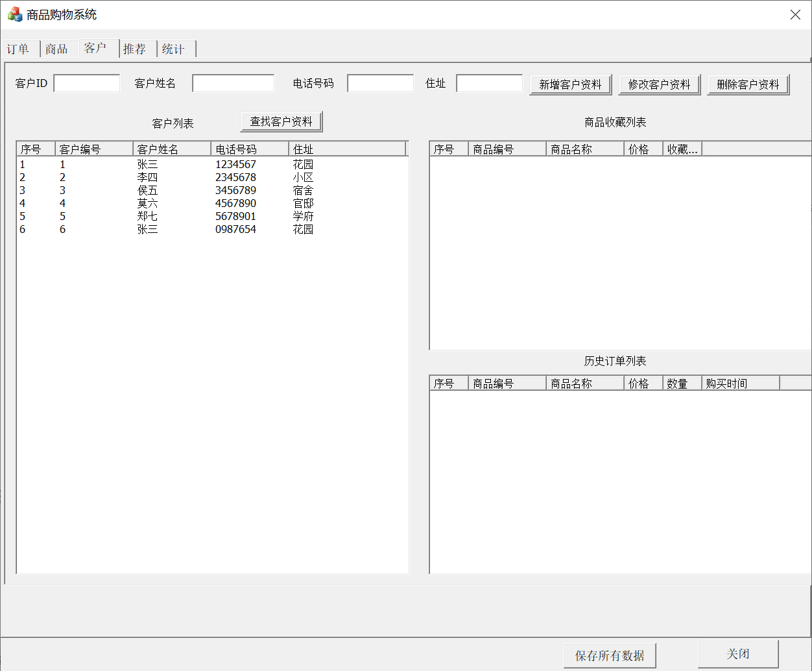Click the 删除客户资料 button

[748, 84]
